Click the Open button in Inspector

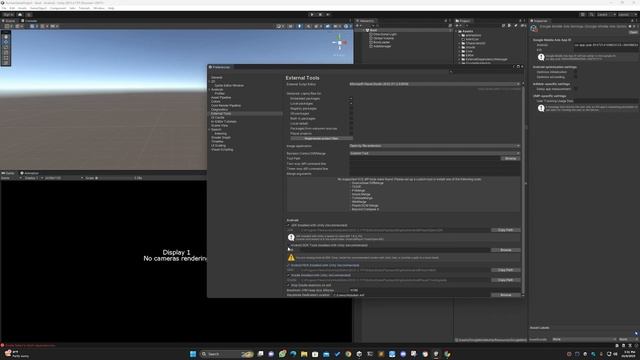pyautogui.click(x=633, y=32)
